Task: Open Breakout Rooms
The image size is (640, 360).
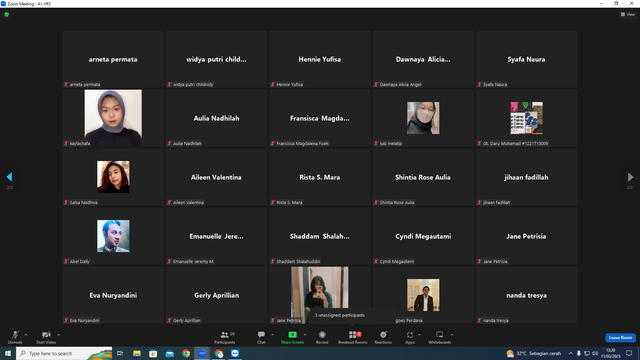Action: click(353, 337)
